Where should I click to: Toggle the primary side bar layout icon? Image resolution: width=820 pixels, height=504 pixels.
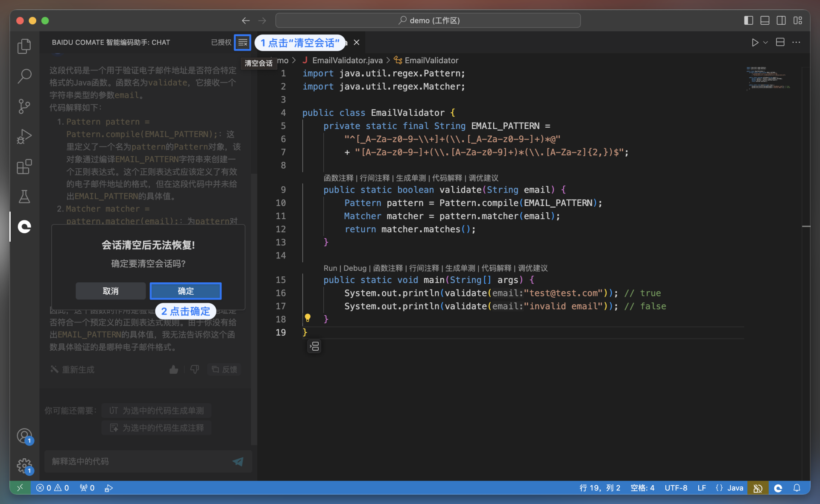pos(748,21)
